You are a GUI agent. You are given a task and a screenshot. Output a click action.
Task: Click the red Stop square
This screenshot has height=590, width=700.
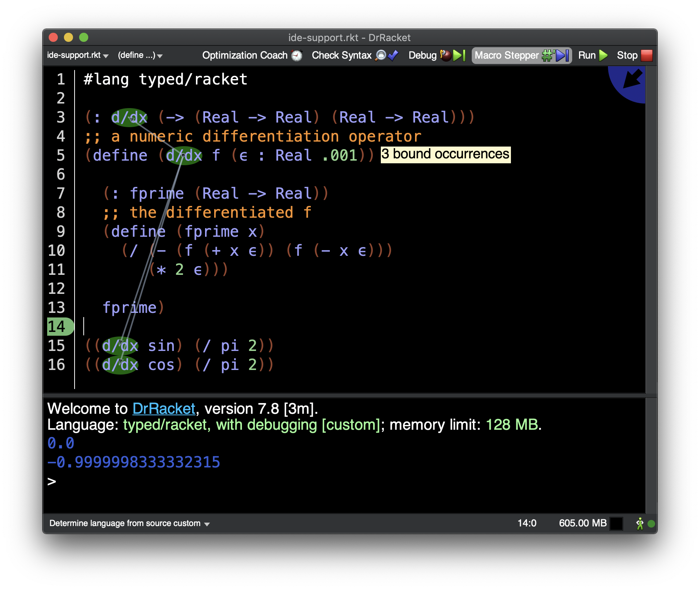coord(646,56)
